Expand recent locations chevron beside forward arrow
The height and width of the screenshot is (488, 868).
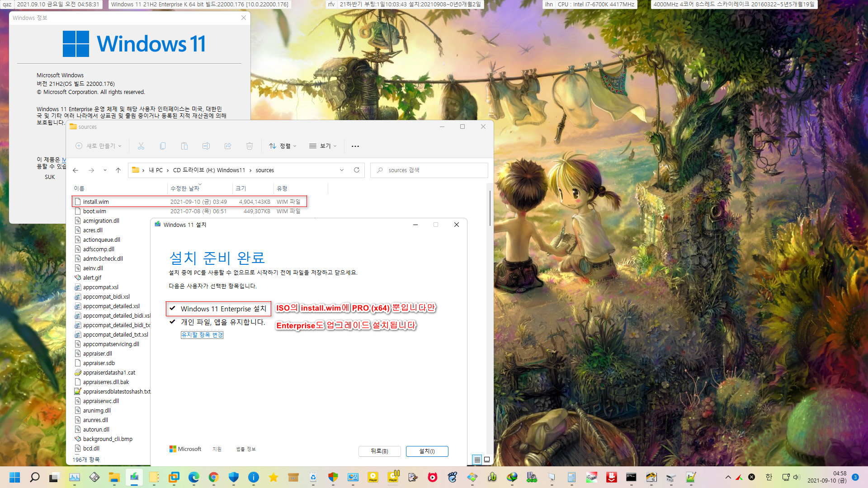tap(105, 170)
